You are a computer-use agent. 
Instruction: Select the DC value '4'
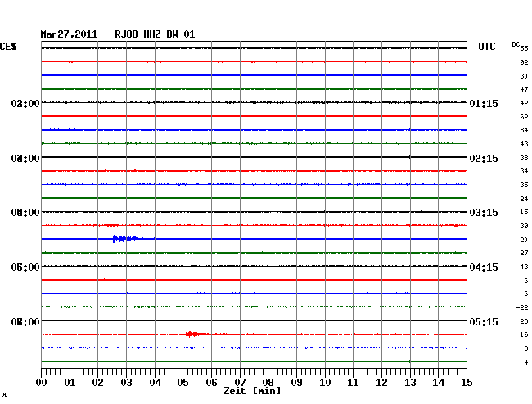tap(526, 362)
